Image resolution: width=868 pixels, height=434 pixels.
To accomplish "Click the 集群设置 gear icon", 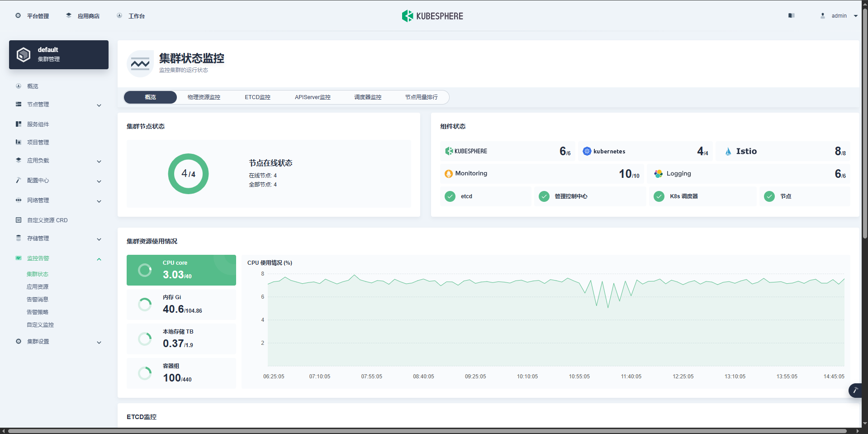I will 19,341.
